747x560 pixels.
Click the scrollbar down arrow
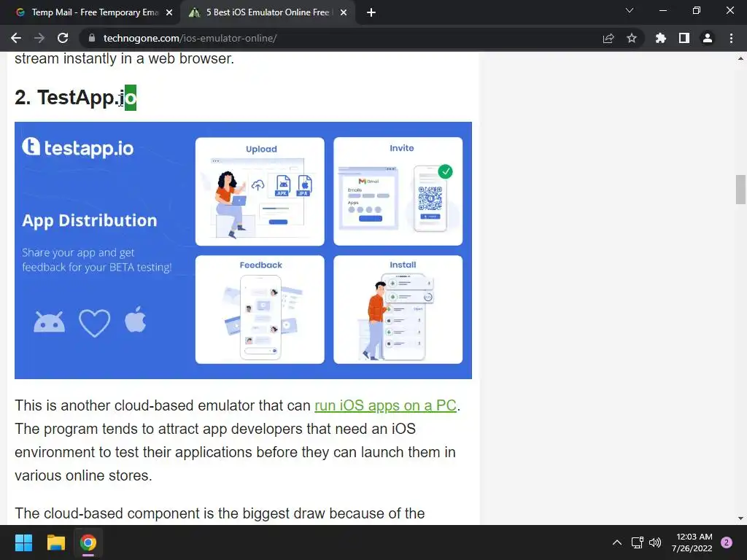point(740,518)
